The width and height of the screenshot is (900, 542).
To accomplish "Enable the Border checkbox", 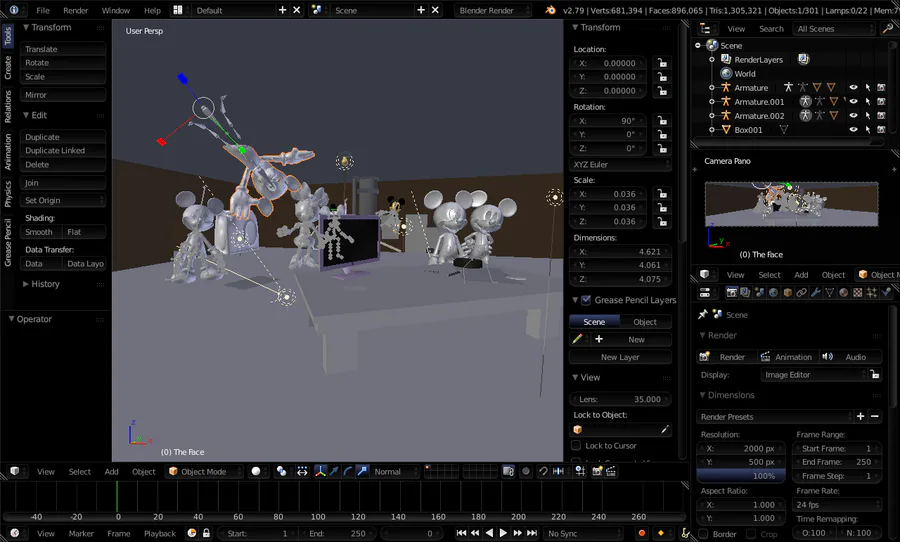I will pyautogui.click(x=703, y=534).
